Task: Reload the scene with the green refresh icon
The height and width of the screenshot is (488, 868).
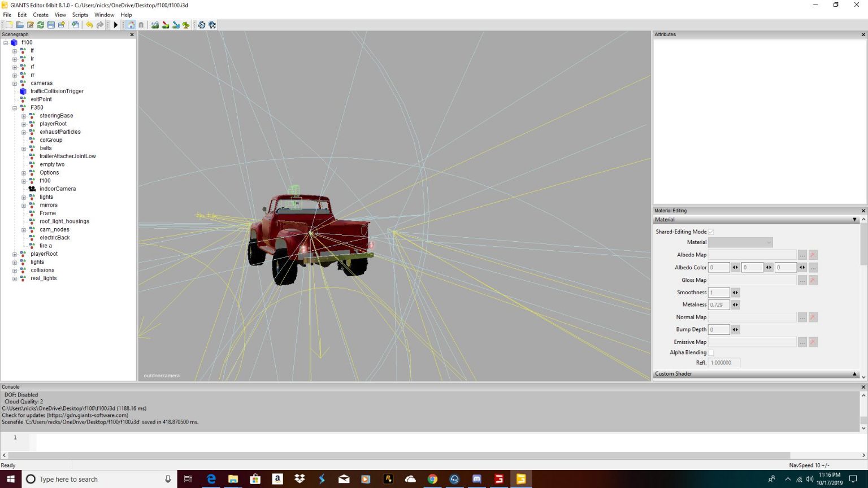Action: click(x=40, y=25)
